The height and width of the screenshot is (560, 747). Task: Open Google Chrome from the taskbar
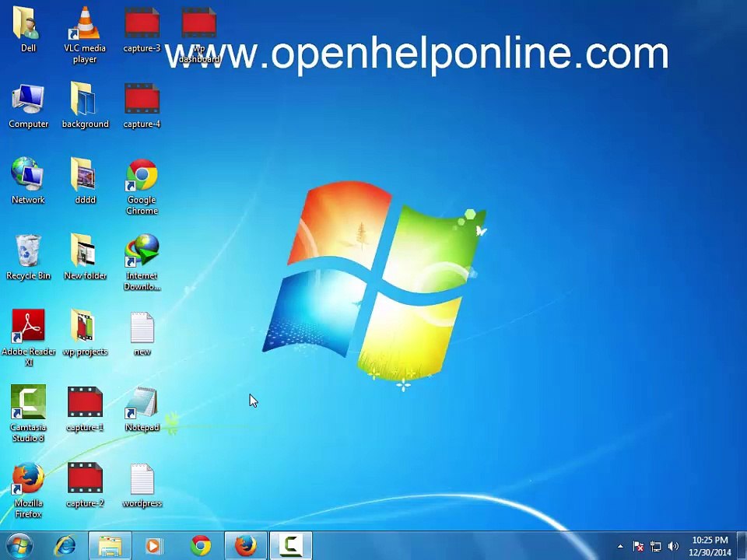pyautogui.click(x=201, y=546)
